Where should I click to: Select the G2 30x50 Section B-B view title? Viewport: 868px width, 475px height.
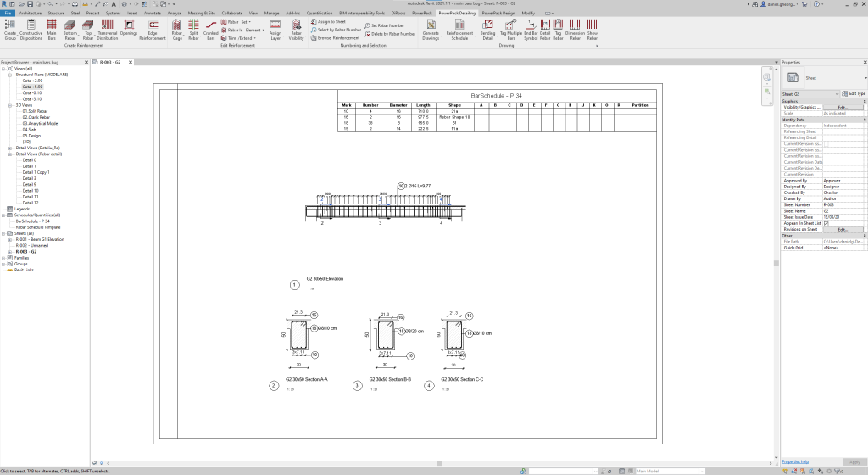(390, 379)
